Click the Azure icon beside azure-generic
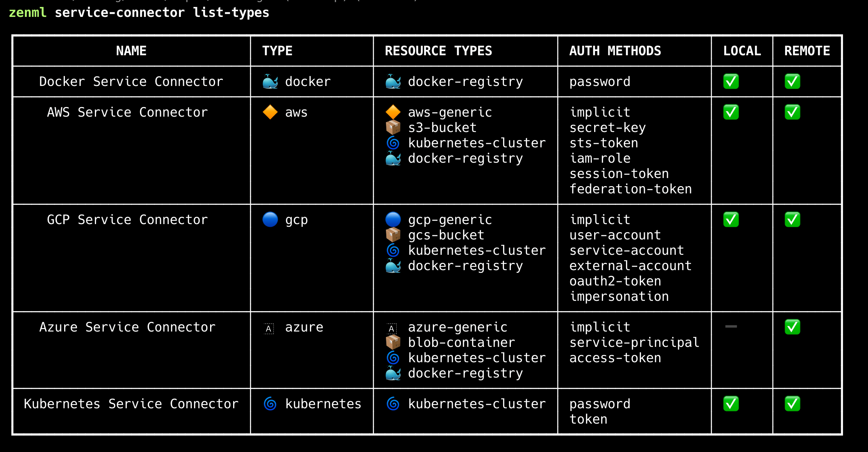Viewport: 868px width, 452px height. 391,328
